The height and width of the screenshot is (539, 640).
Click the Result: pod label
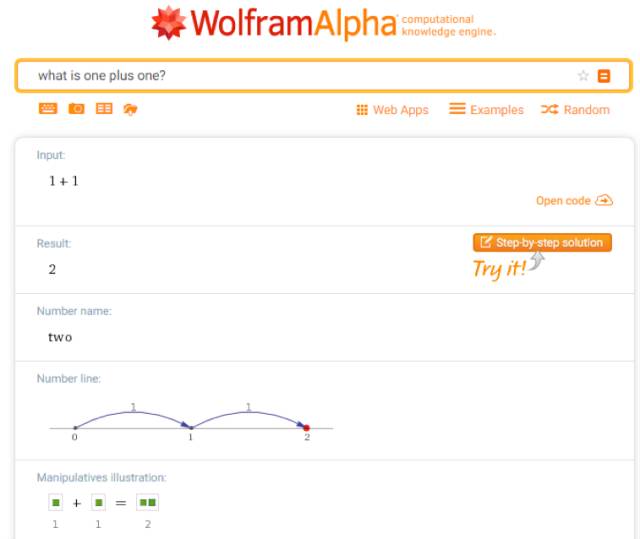(54, 244)
